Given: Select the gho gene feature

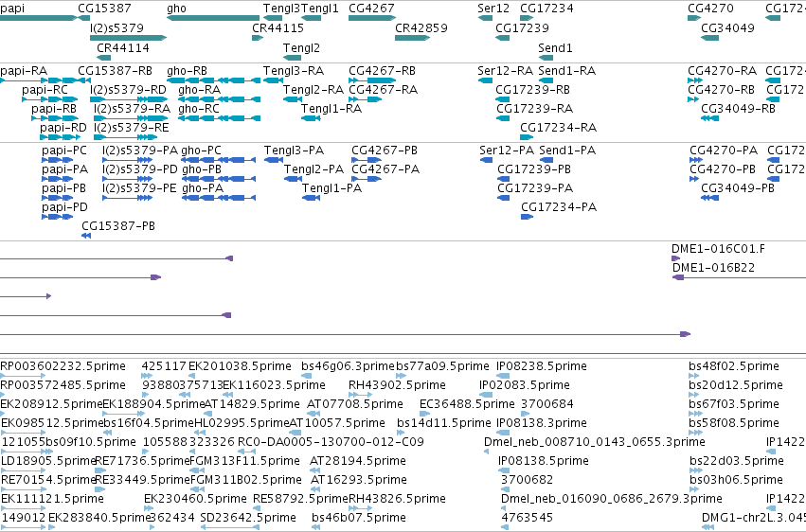Looking at the screenshot, I should tap(213, 18).
